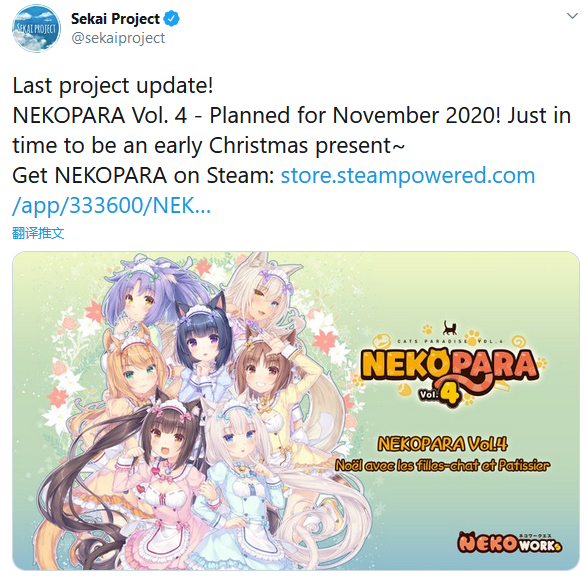Click 翻译推文 to translate the tweet
Image resolution: width=586 pixels, height=582 pixels.
(38, 233)
